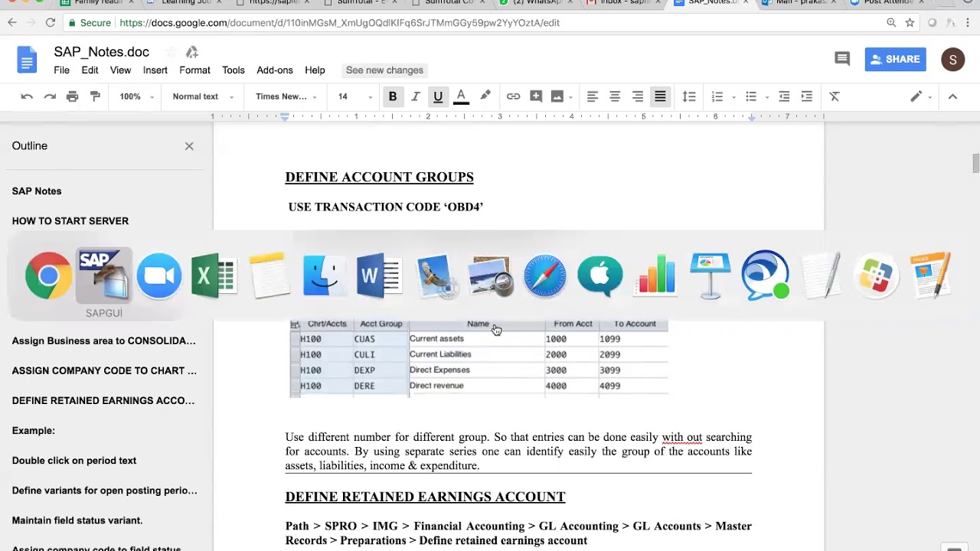Open the highlight color tool
Viewport: 980px width, 551px height.
pos(485,96)
